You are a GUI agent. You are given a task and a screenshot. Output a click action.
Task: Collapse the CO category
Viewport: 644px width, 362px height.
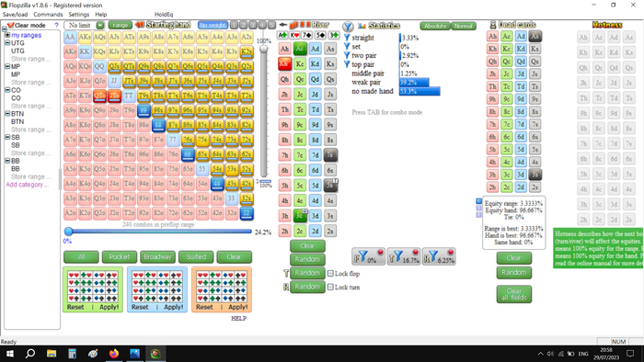click(x=7, y=90)
